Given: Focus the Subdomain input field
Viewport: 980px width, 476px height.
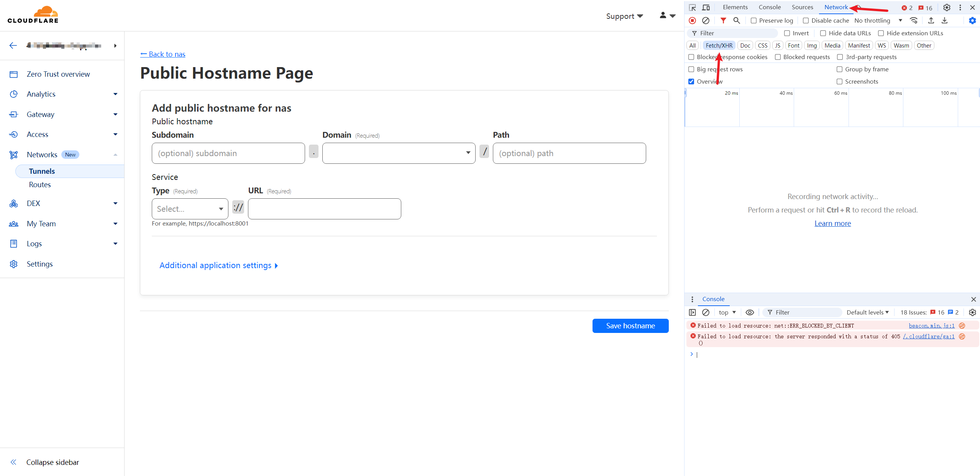Looking at the screenshot, I should point(228,153).
